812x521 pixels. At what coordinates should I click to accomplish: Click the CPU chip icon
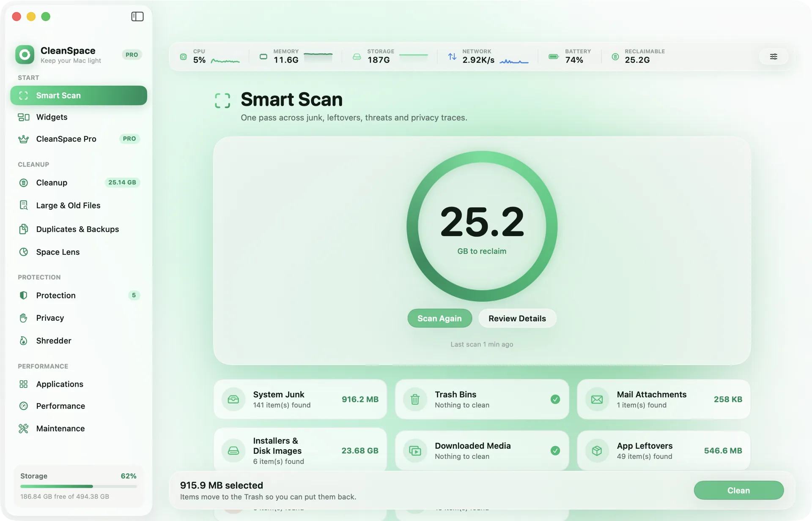(183, 57)
